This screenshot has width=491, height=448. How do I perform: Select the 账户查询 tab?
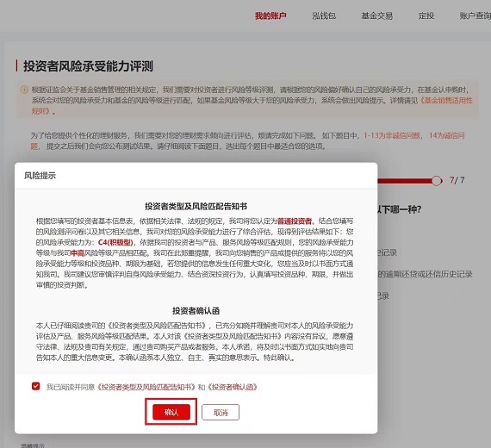coord(475,16)
